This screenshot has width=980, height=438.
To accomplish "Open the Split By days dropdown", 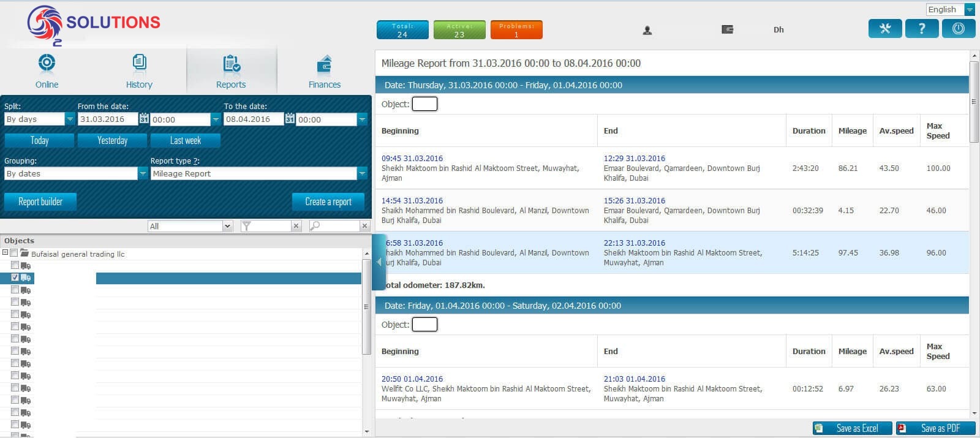I will coord(70,119).
